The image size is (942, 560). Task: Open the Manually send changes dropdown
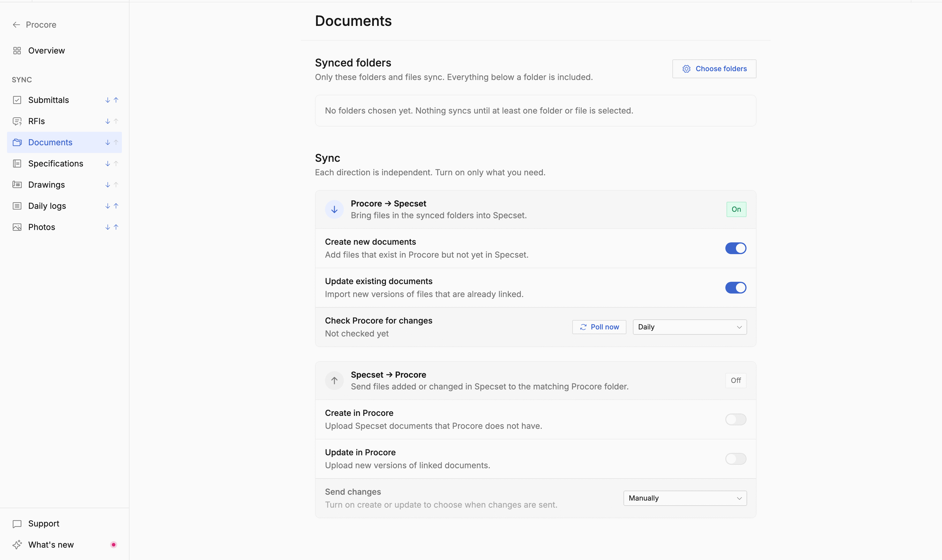685,498
